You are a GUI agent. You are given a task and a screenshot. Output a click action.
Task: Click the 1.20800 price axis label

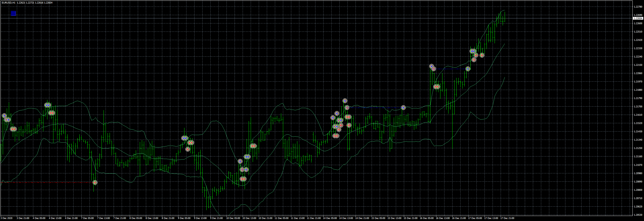637,190
